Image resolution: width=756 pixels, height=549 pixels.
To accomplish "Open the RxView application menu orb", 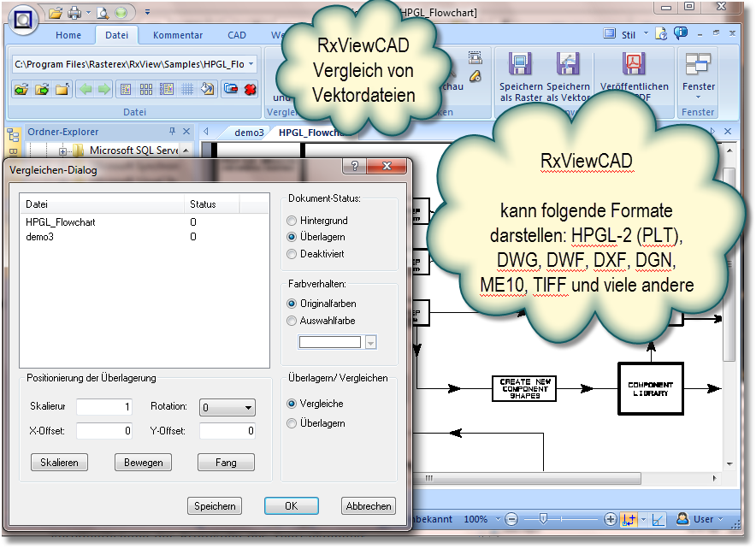I will [22, 20].
